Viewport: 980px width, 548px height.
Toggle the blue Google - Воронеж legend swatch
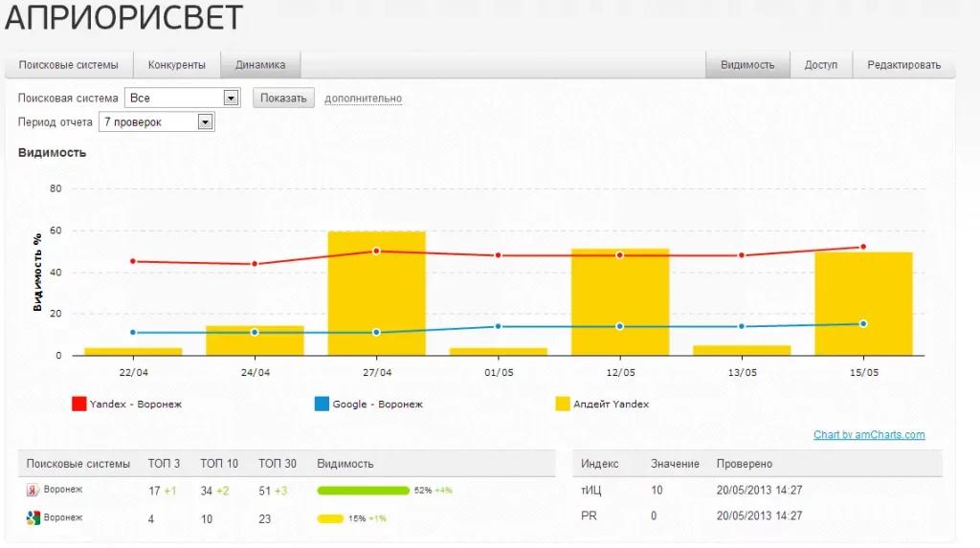click(322, 404)
